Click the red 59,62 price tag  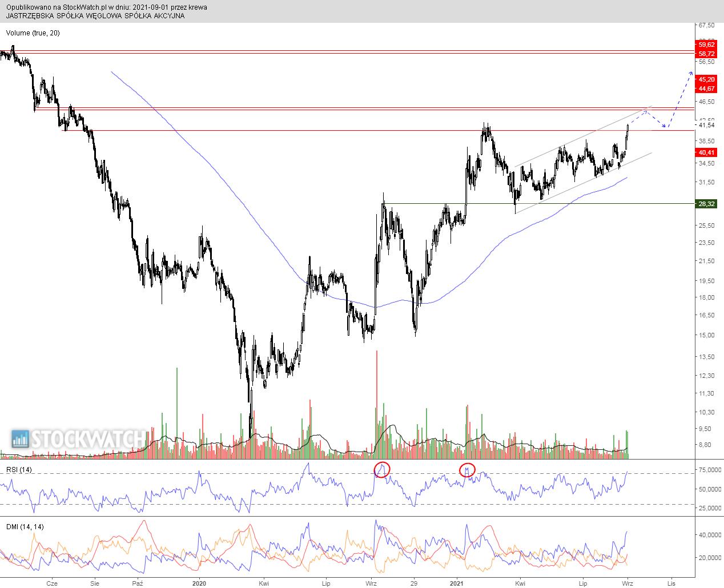(x=706, y=44)
